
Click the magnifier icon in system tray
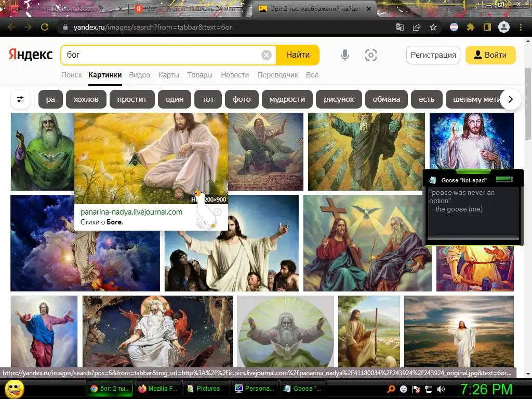[x=391, y=389]
